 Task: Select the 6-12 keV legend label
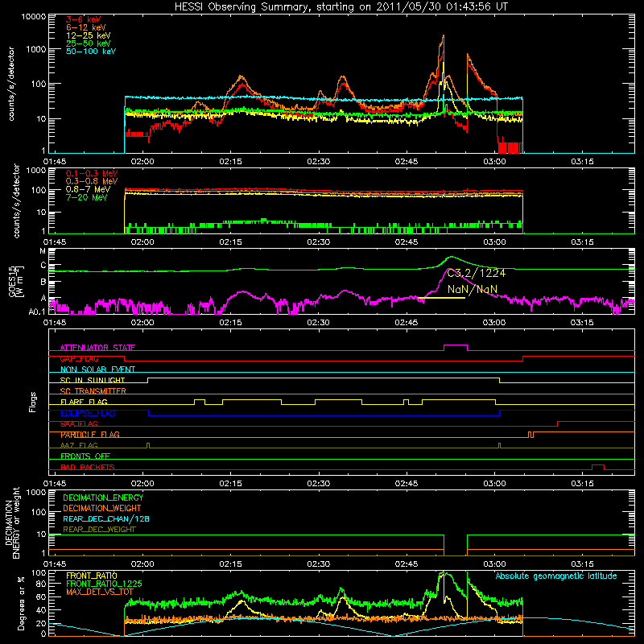[86, 27]
